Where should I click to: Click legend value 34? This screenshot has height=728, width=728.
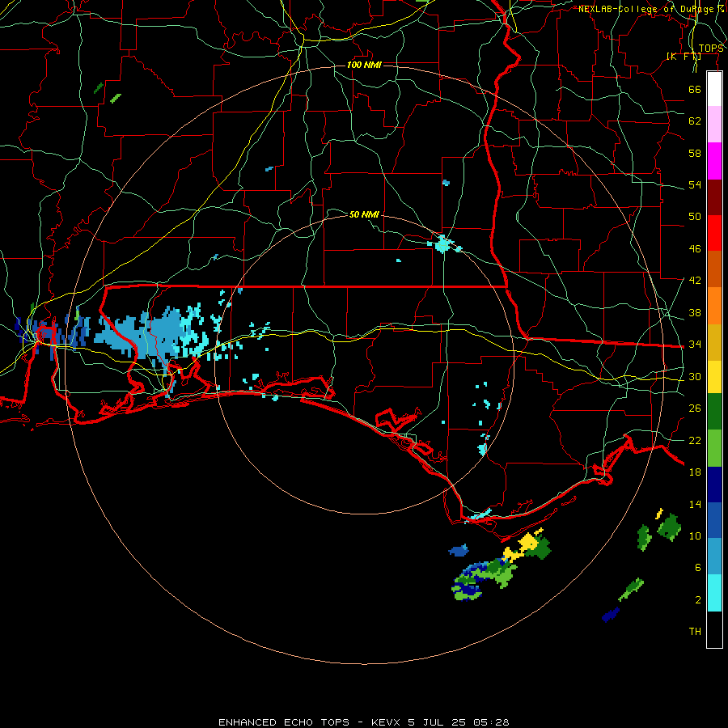695,344
